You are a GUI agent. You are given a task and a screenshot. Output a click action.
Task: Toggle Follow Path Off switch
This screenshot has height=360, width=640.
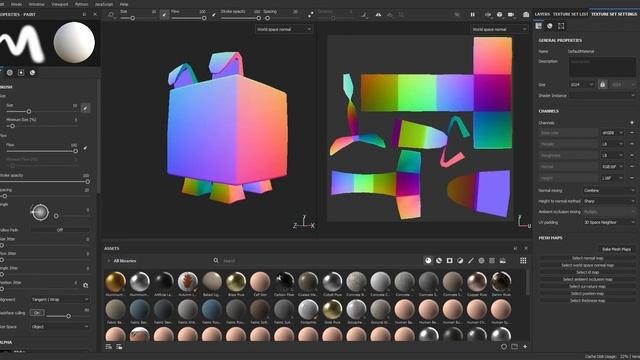(x=60, y=230)
